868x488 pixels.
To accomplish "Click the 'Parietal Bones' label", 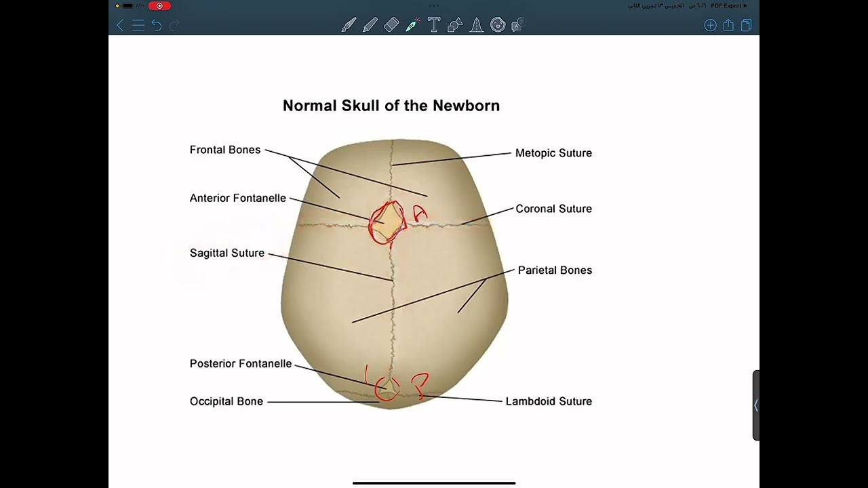I will (x=555, y=270).
